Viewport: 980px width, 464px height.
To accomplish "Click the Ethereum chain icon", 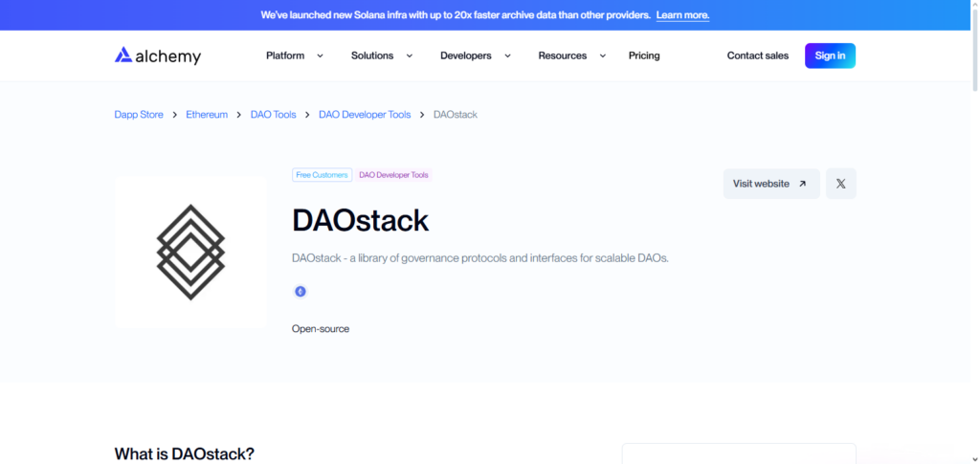I will click(301, 291).
